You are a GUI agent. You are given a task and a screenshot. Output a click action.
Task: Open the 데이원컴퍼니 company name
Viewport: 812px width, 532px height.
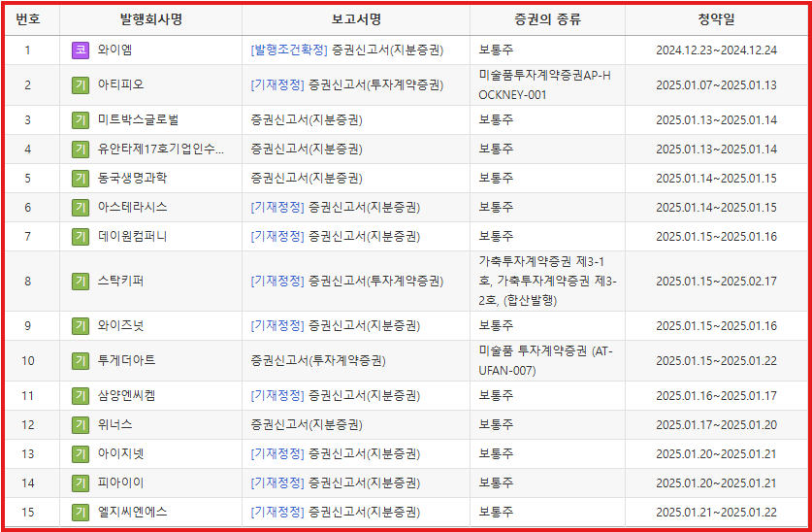click(132, 236)
